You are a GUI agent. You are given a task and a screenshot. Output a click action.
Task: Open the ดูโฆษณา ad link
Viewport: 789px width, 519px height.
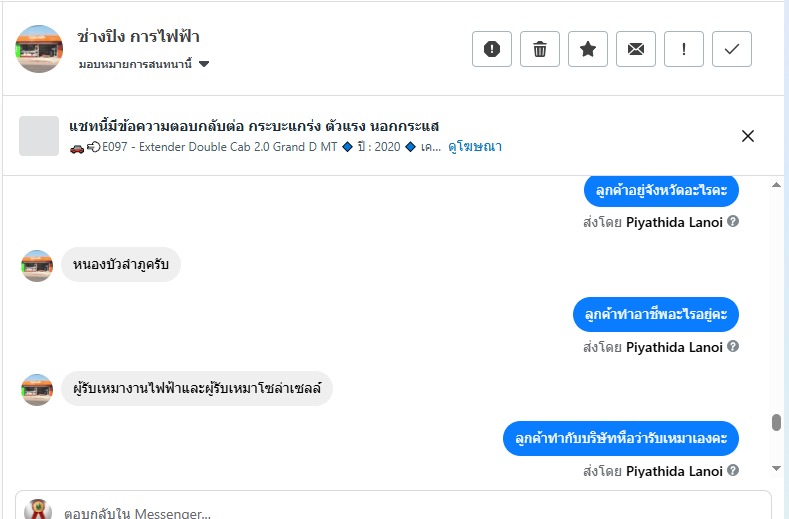click(x=475, y=147)
